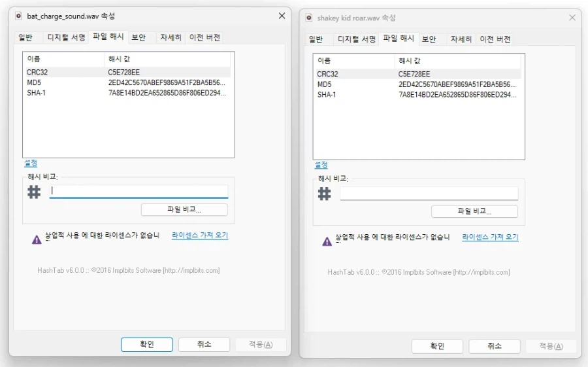Click 해시 값 column header in shakey kid roar.wav hash list
Screen dimensions: 588x367
(x=457, y=61)
